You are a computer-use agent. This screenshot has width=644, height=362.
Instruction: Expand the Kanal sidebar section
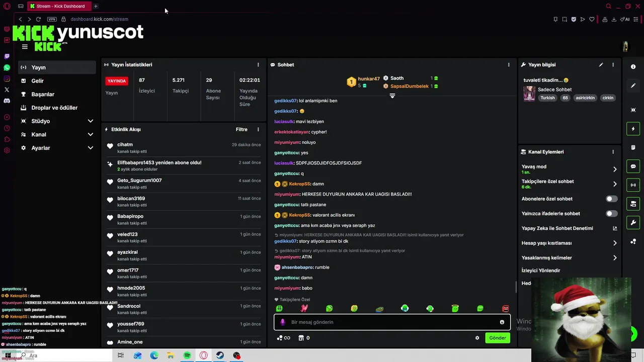click(x=91, y=135)
